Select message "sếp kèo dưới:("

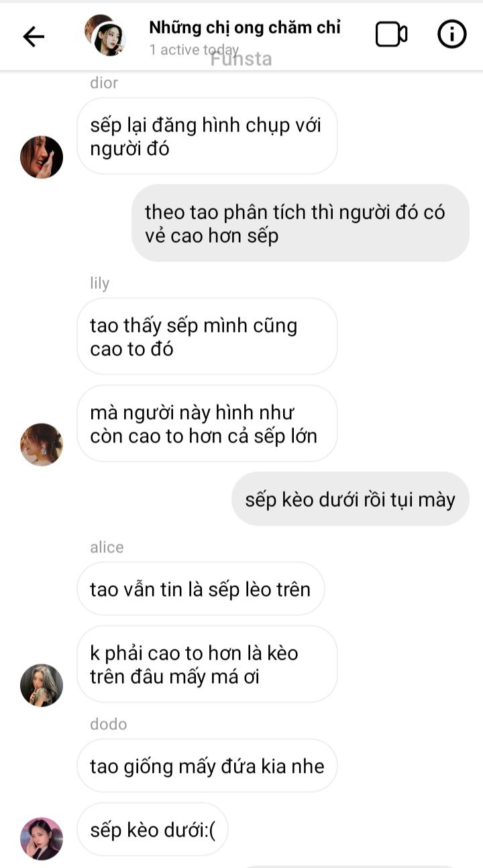[152, 829]
